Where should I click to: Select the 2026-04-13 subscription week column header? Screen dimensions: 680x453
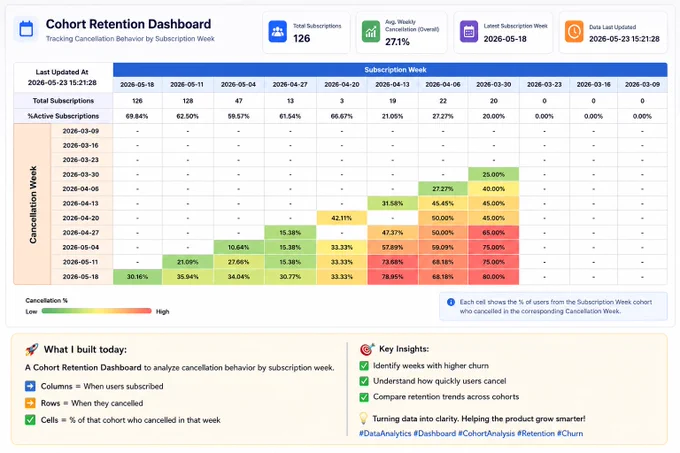tap(392, 85)
